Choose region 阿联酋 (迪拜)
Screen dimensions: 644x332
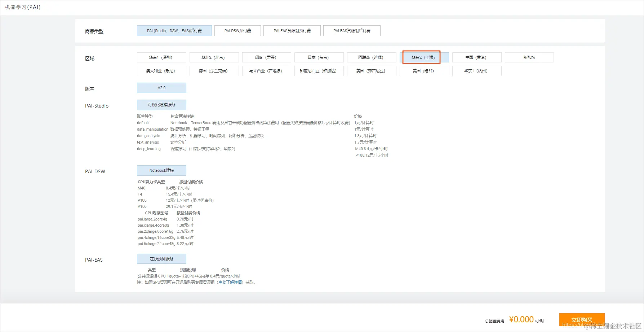372,57
